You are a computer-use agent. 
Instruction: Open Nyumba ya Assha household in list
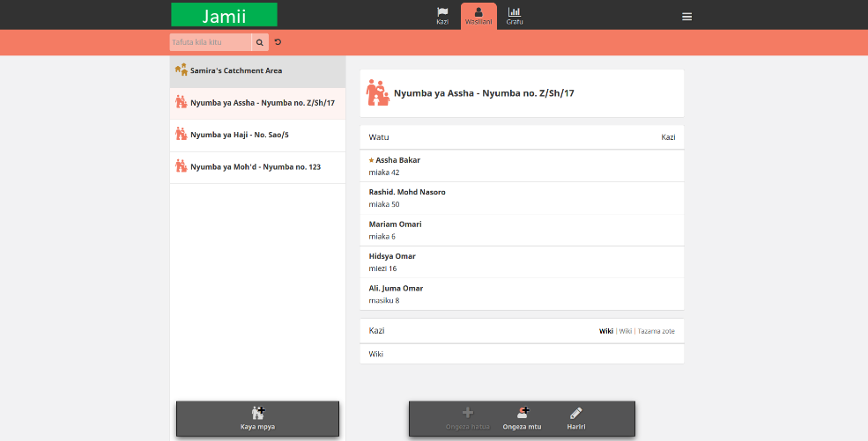tap(257, 103)
